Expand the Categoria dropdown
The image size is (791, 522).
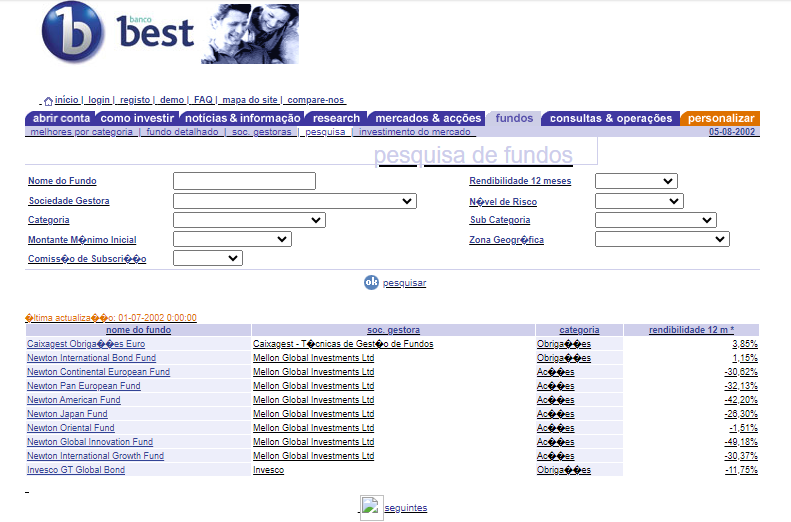point(249,220)
